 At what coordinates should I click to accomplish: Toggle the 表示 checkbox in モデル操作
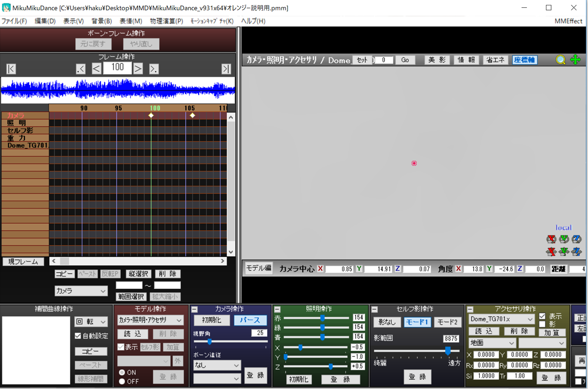click(x=121, y=347)
